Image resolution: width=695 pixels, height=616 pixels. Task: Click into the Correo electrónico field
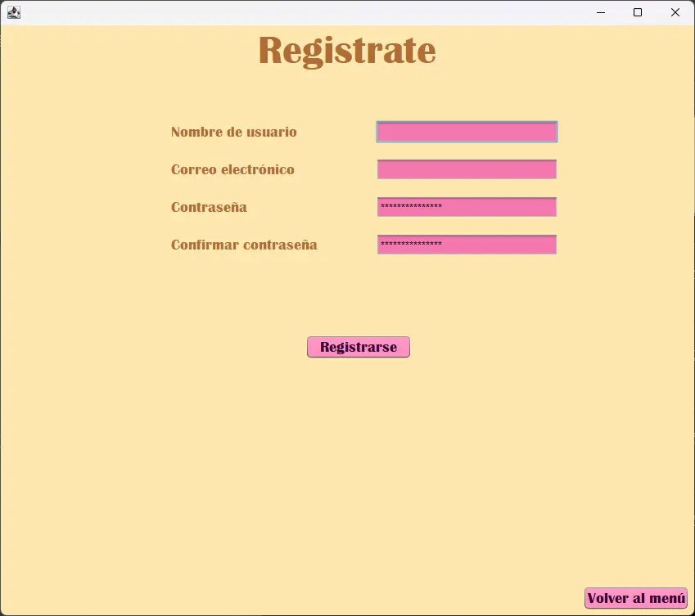tap(467, 169)
